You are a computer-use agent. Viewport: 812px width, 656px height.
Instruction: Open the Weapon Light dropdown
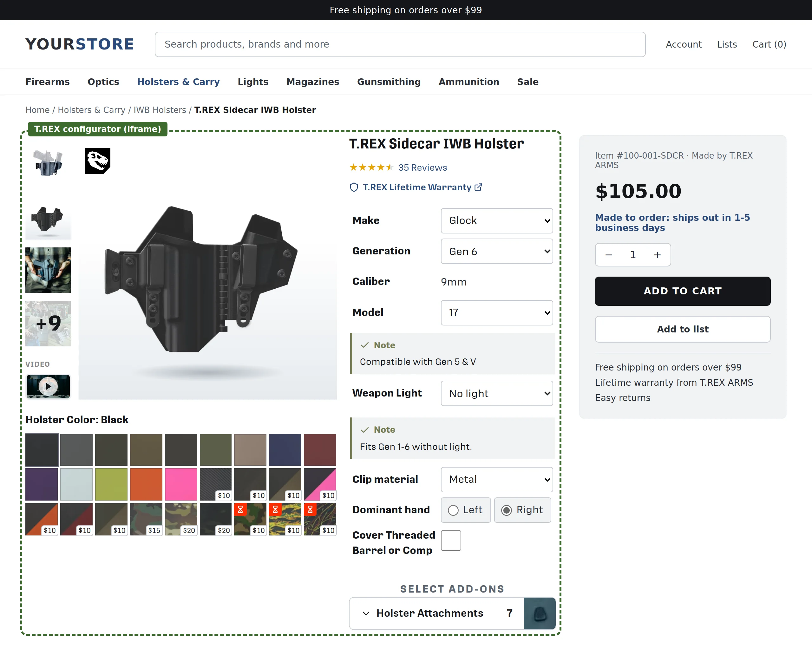pos(496,393)
